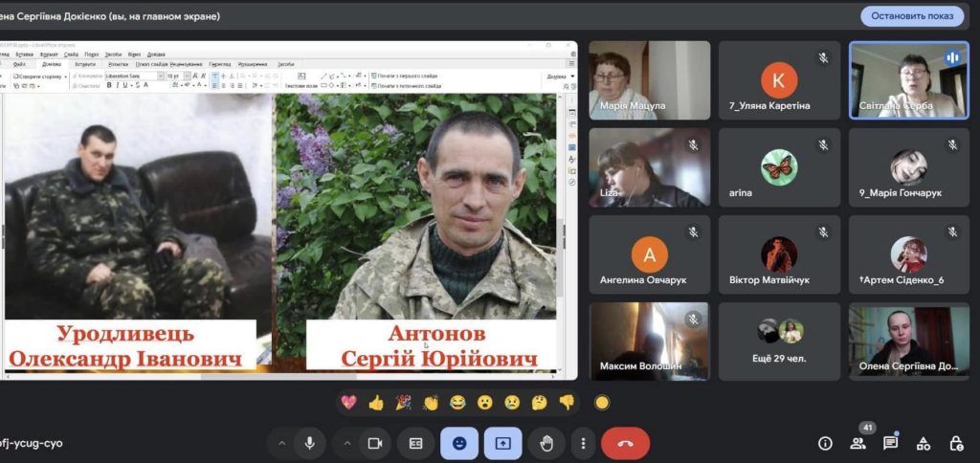Turn off the camera
The width and height of the screenshot is (980, 463).
(375, 443)
